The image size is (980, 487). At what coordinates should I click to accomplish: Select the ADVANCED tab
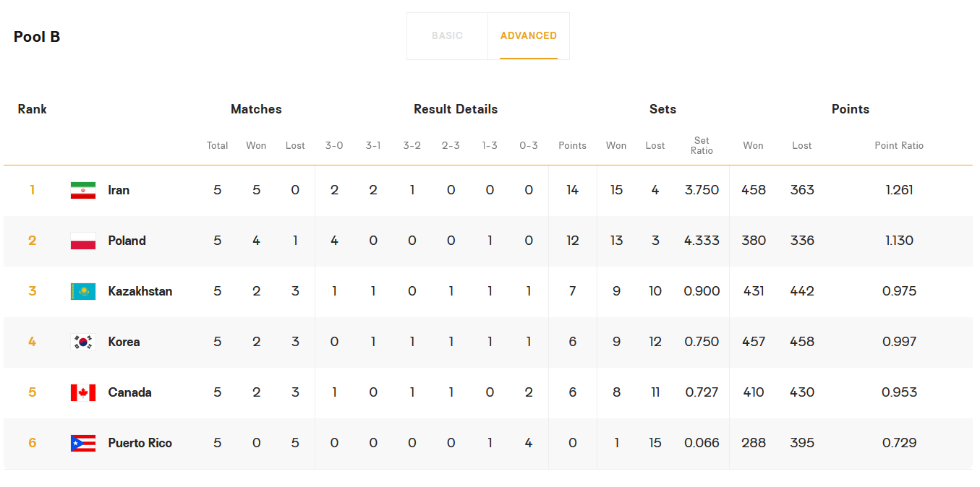tap(528, 35)
